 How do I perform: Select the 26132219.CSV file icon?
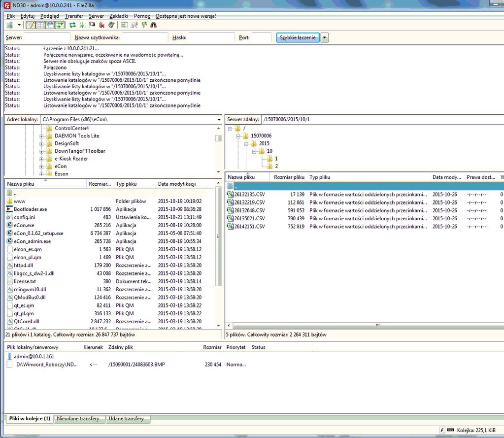230,202
